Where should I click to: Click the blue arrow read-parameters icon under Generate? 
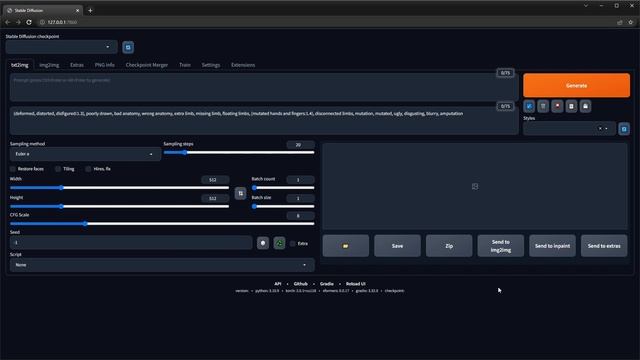529,106
